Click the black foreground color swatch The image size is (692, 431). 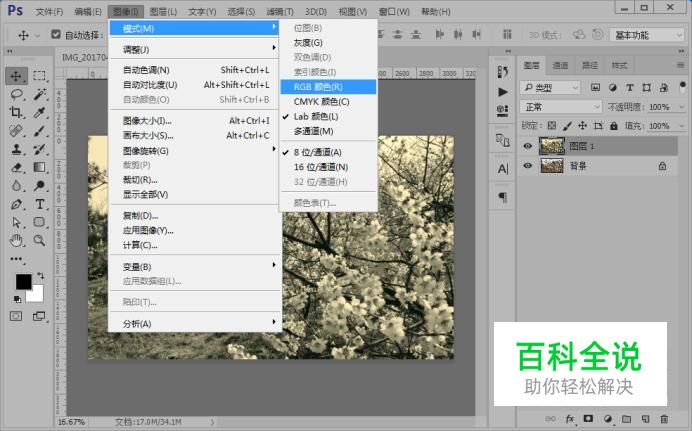[23, 281]
